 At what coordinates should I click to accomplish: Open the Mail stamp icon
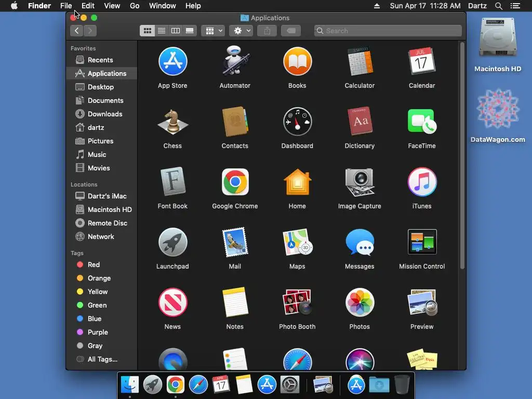[x=235, y=242]
